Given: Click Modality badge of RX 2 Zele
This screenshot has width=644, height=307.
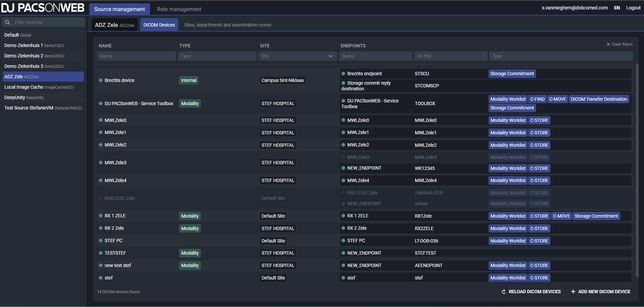Looking at the screenshot, I should click(190, 228).
